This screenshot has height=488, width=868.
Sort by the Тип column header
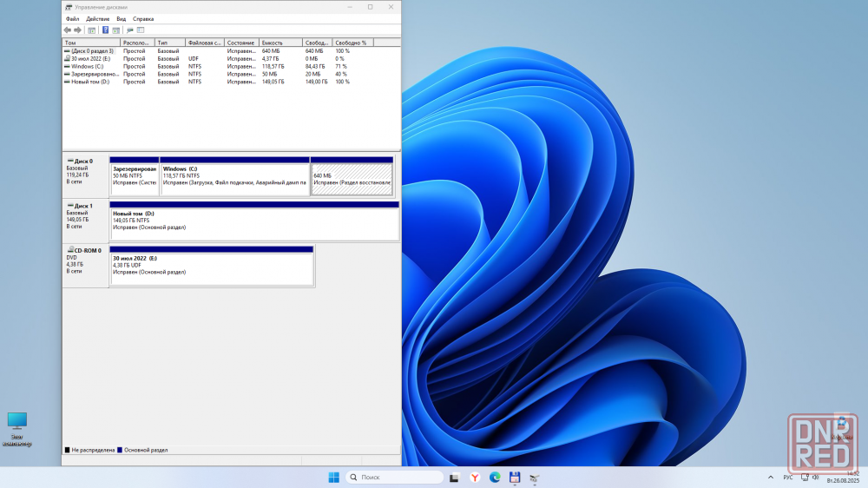coord(170,43)
